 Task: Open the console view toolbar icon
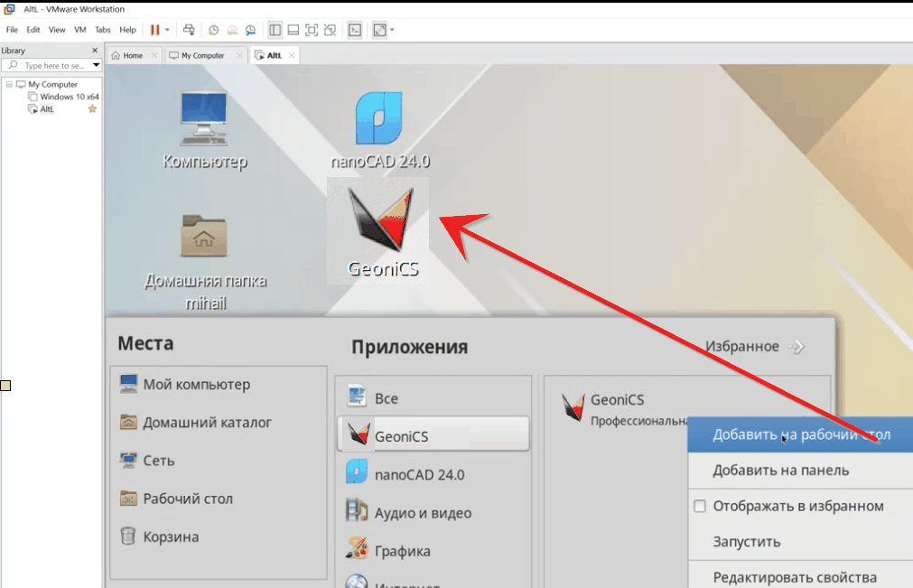(356, 30)
